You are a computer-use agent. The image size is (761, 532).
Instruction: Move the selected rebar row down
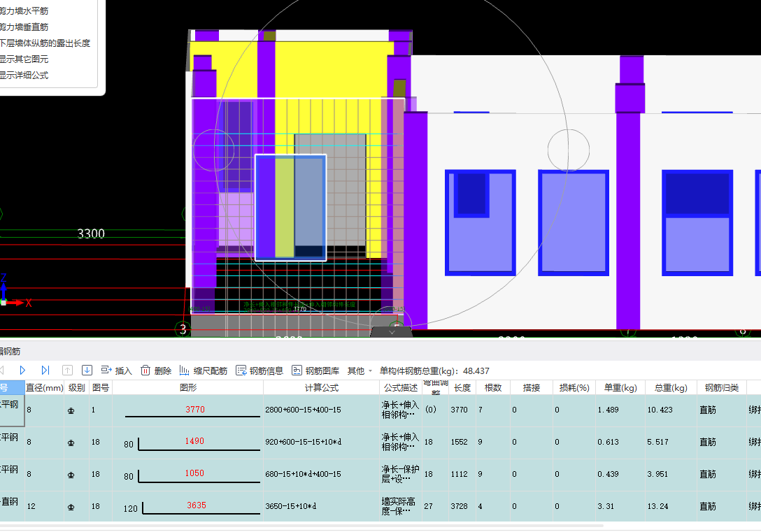coord(87,371)
